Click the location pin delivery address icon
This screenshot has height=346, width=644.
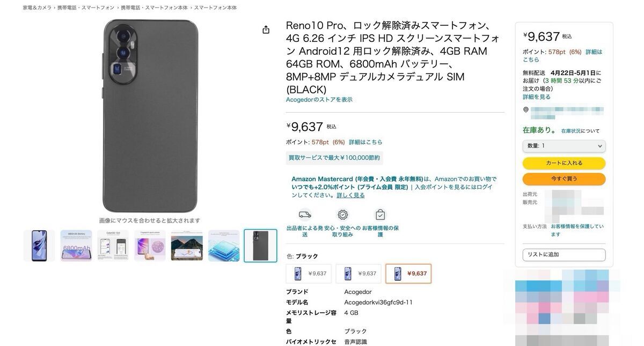(x=526, y=109)
